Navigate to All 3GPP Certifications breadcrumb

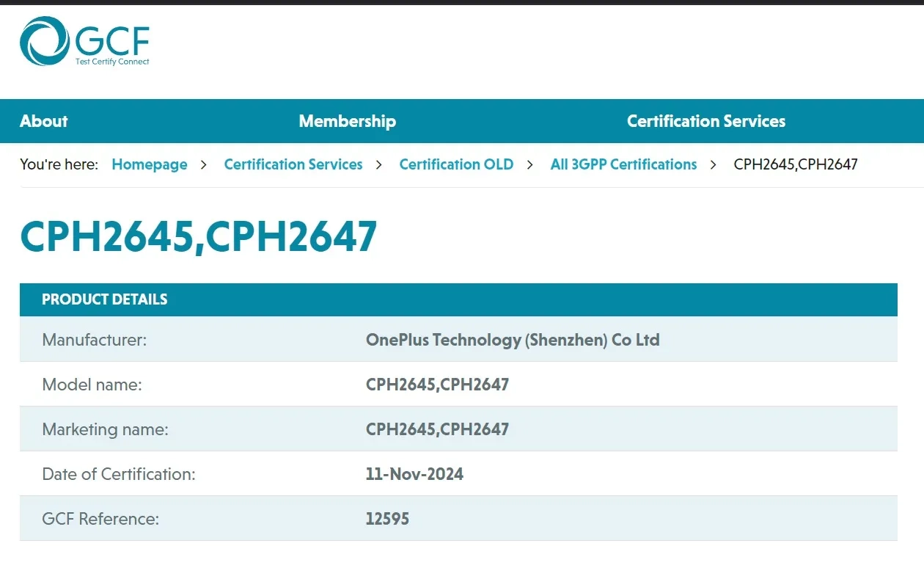(623, 164)
